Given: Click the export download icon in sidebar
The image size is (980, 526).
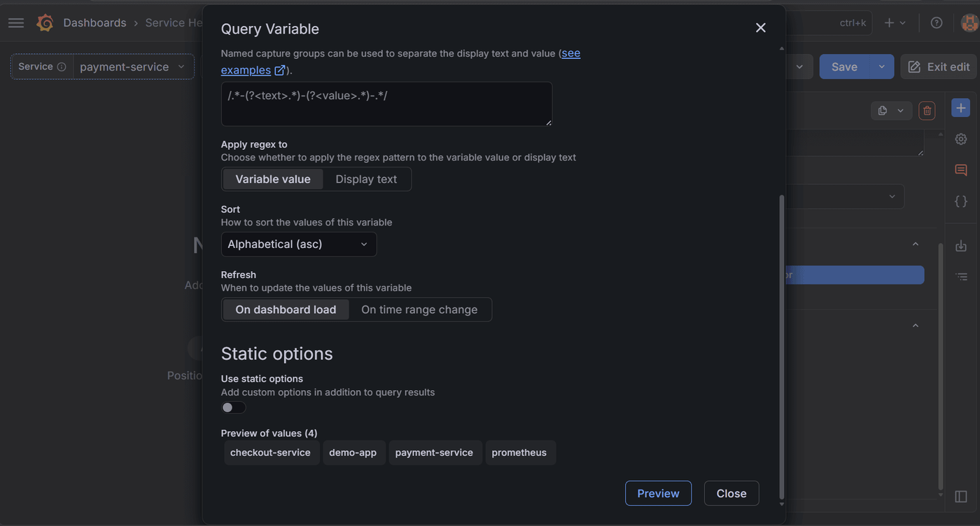Looking at the screenshot, I should click(961, 246).
